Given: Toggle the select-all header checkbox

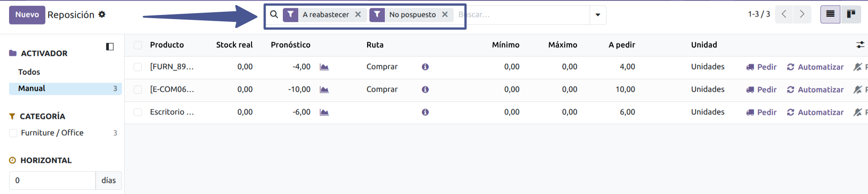Looking at the screenshot, I should pos(138,45).
